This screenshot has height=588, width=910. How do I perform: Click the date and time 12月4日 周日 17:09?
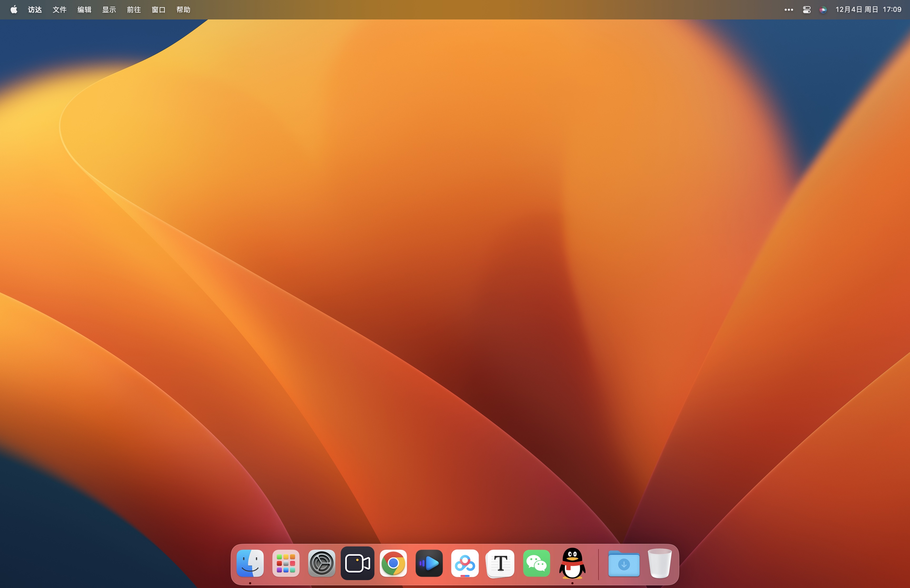coord(868,9)
